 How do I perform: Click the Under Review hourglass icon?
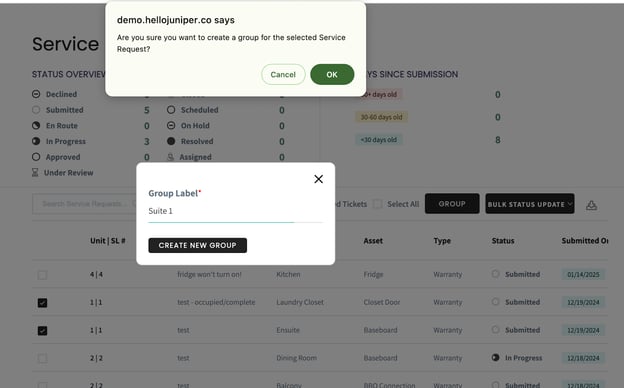click(x=35, y=173)
